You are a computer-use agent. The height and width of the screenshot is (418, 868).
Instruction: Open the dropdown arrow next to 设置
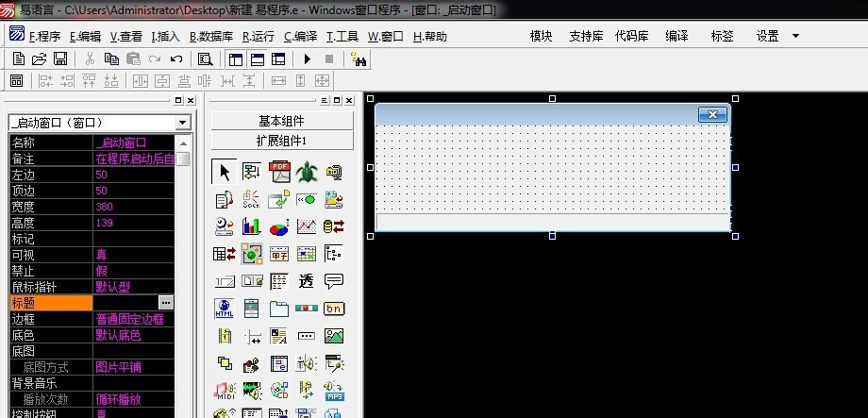coord(795,36)
